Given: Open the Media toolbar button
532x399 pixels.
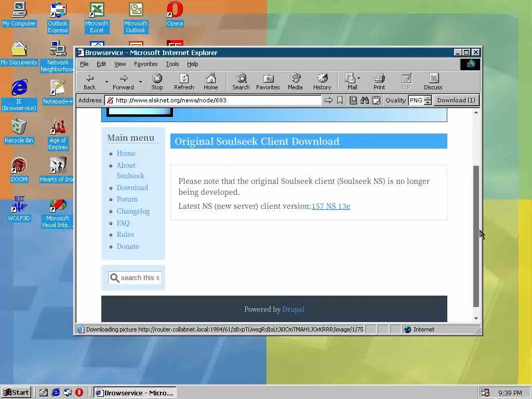Looking at the screenshot, I should pos(295,82).
